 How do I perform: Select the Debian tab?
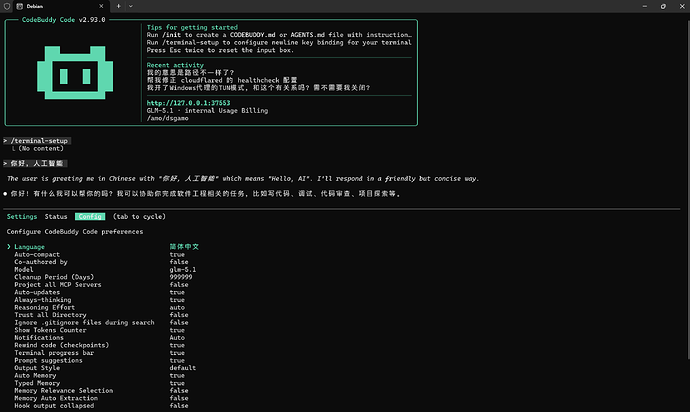pos(61,6)
